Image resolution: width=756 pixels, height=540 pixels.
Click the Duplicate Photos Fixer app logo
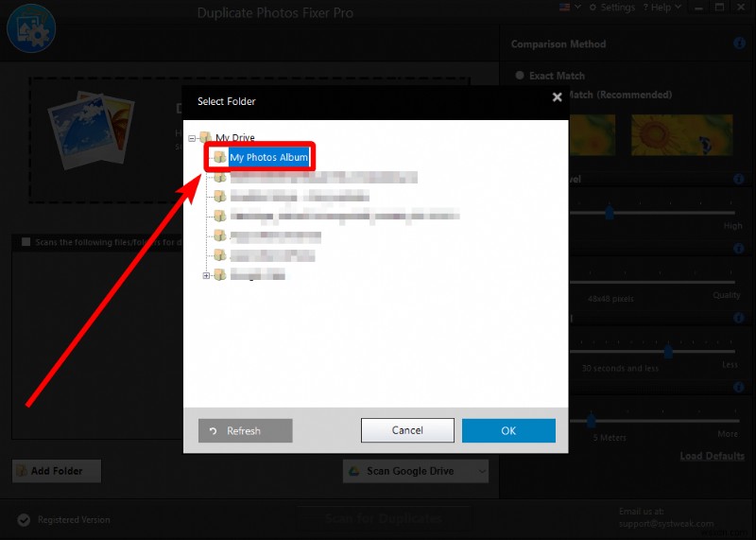[x=31, y=28]
